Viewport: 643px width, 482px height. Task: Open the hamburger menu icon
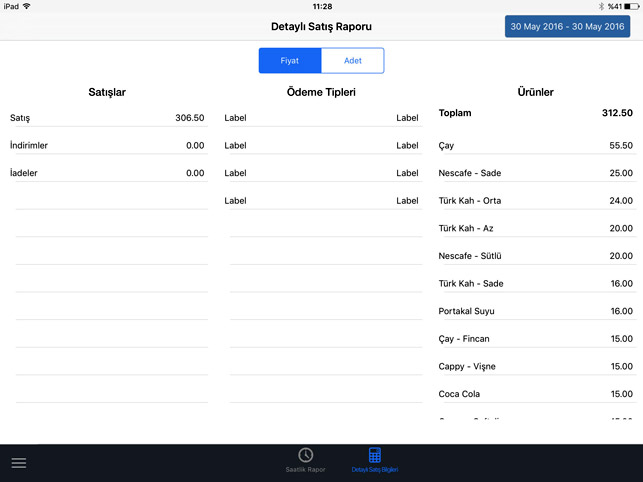click(19, 463)
